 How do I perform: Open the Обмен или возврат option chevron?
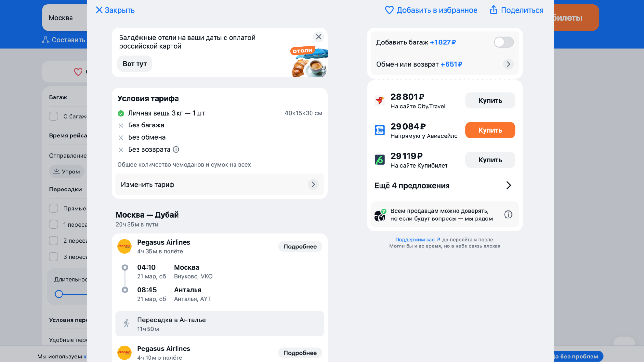click(x=508, y=64)
